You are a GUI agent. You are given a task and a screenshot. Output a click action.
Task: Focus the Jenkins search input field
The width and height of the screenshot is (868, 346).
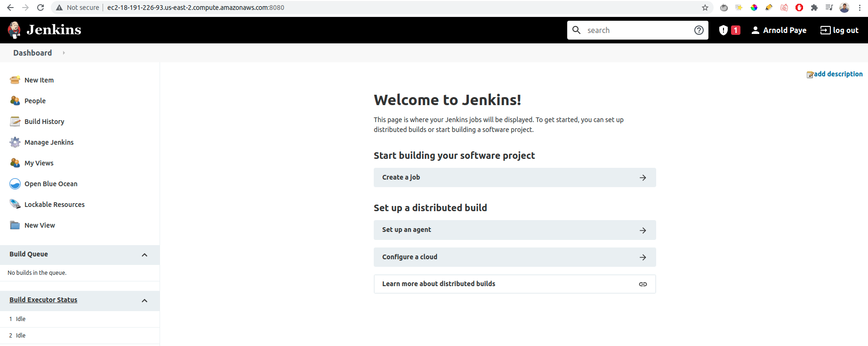point(638,30)
